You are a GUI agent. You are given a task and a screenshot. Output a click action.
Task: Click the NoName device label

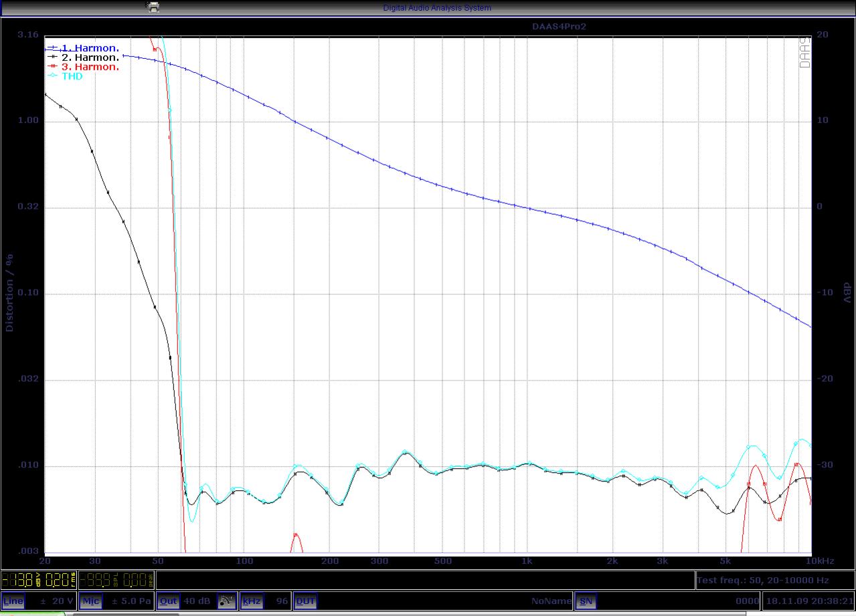pyautogui.click(x=551, y=601)
